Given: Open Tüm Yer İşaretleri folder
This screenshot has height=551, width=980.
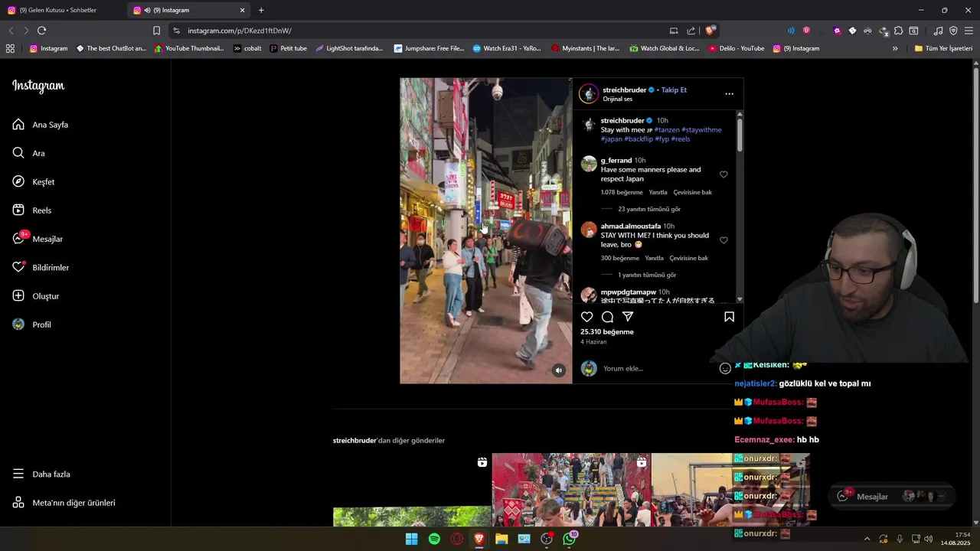Looking at the screenshot, I should [x=943, y=48].
